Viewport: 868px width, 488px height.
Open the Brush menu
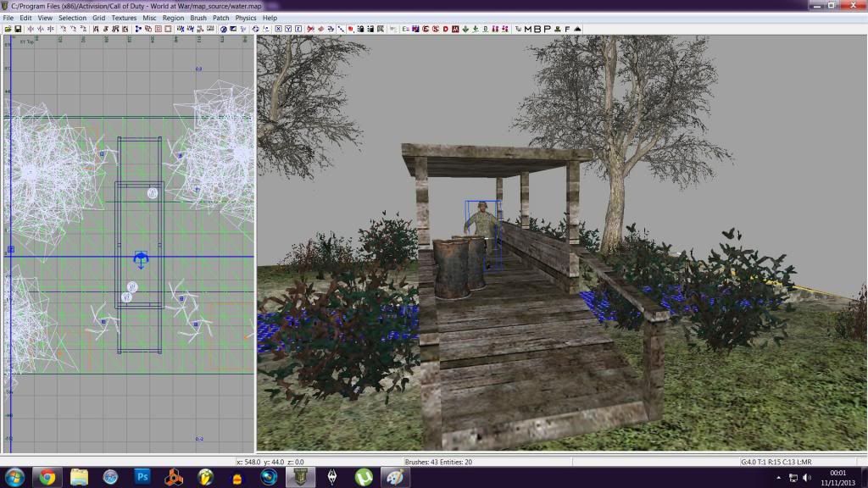(x=198, y=18)
